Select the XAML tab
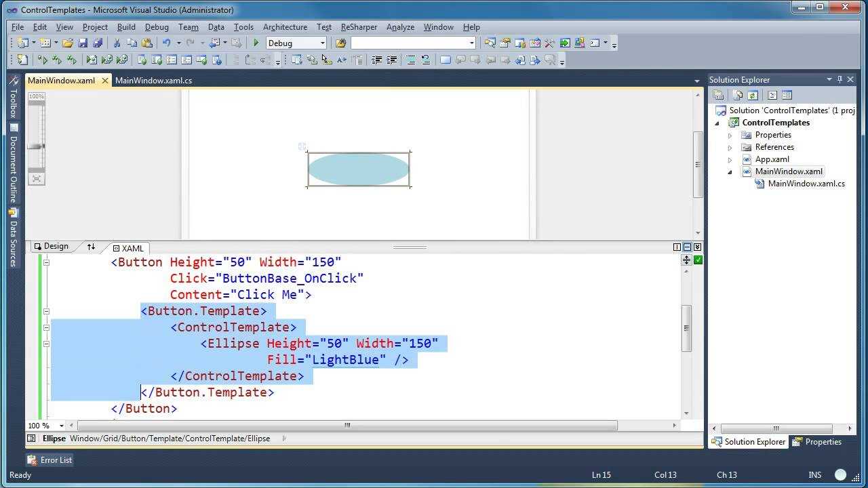This screenshot has width=868, height=488. pos(128,248)
